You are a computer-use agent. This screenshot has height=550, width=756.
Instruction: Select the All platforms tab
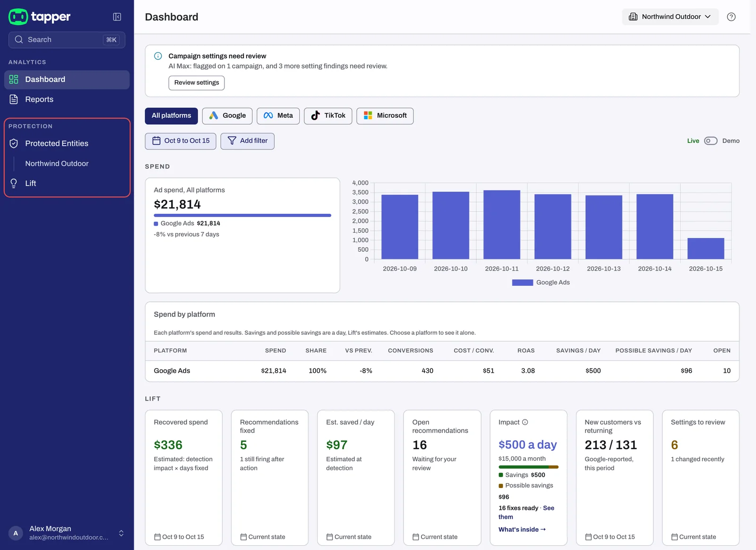point(172,116)
